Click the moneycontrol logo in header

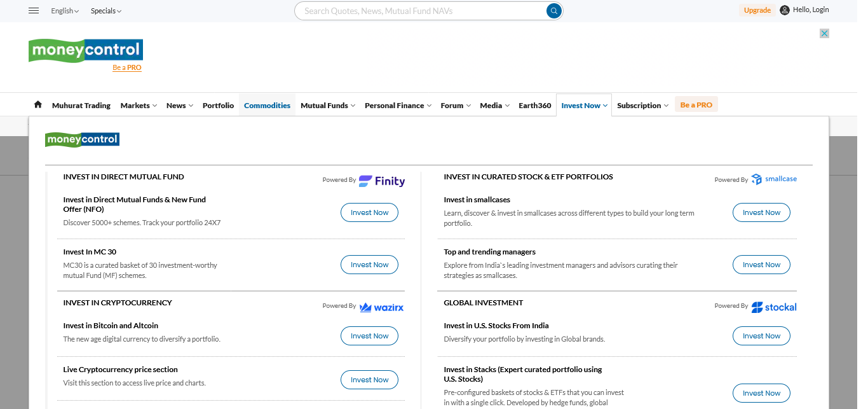[x=86, y=50]
